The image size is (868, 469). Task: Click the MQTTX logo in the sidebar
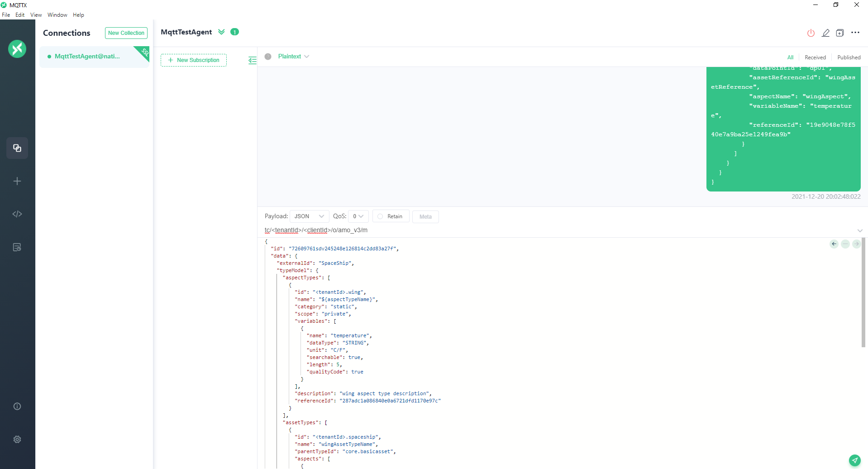click(17, 48)
